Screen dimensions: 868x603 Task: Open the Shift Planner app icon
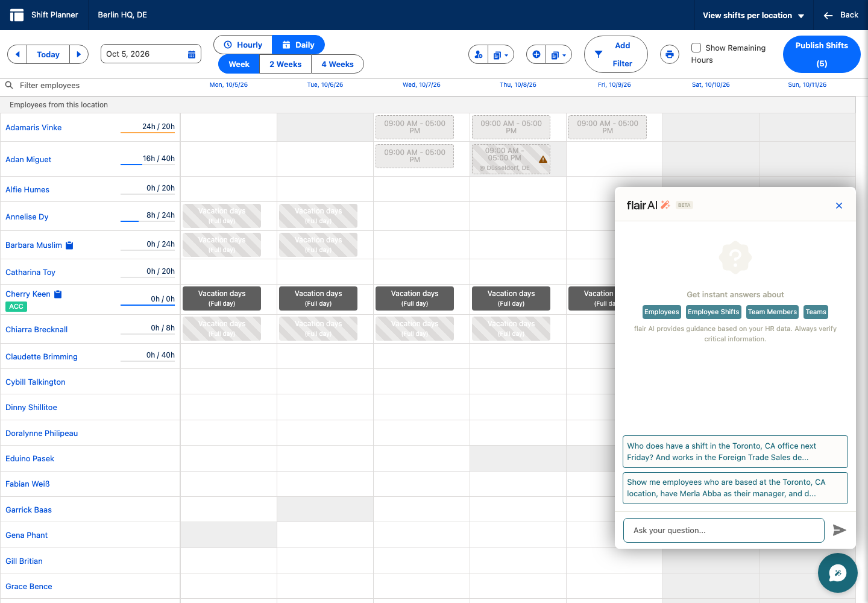coord(16,15)
